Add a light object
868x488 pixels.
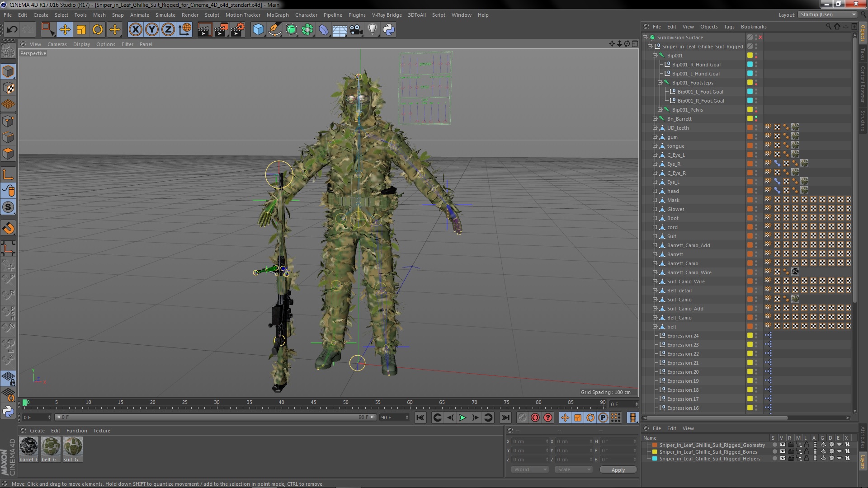point(372,30)
